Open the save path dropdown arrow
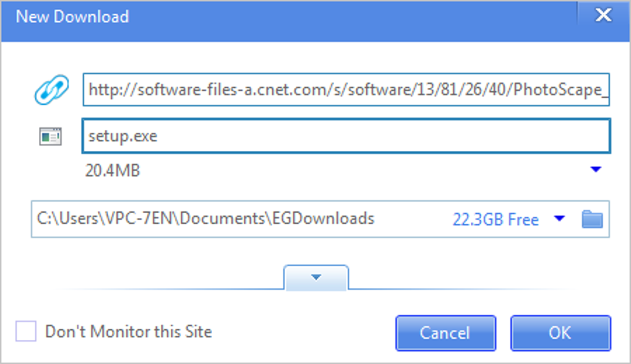This screenshot has height=364, width=631. (559, 219)
